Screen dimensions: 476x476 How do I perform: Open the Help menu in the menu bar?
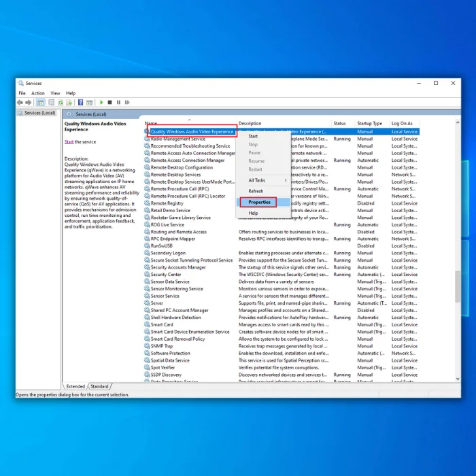pos(71,93)
